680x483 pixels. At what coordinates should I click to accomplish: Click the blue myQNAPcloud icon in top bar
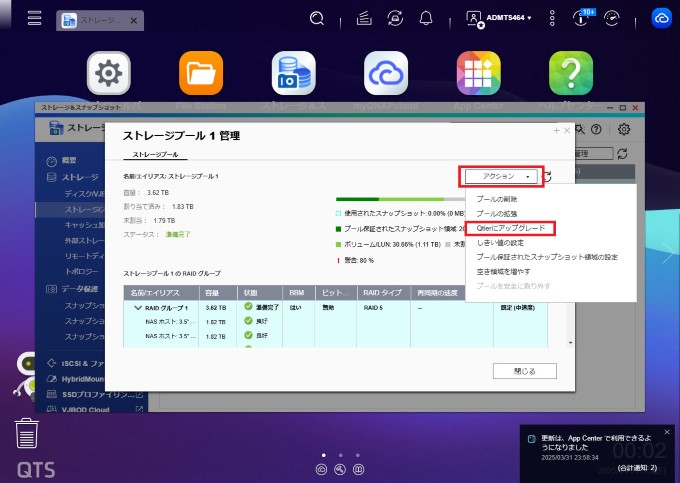[661, 18]
